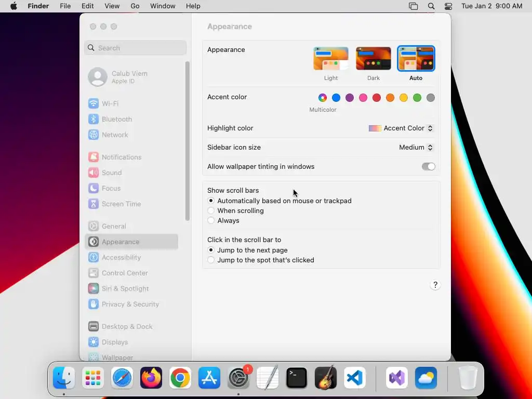The width and height of the screenshot is (532, 399).
Task: Open Visual Studio from the Dock
Action: 397,378
